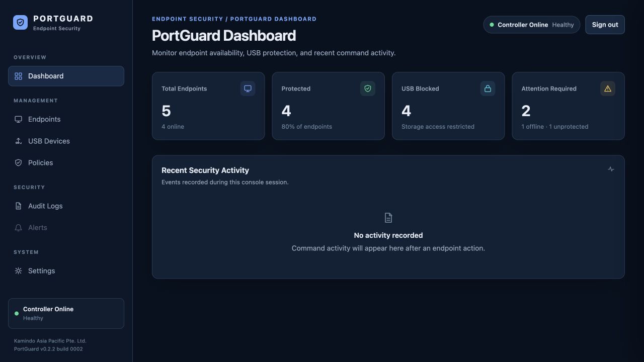644x362 pixels.
Task: Click Kamindo Asia Pacific Pte. Ltd. footer text
Action: [x=50, y=341]
